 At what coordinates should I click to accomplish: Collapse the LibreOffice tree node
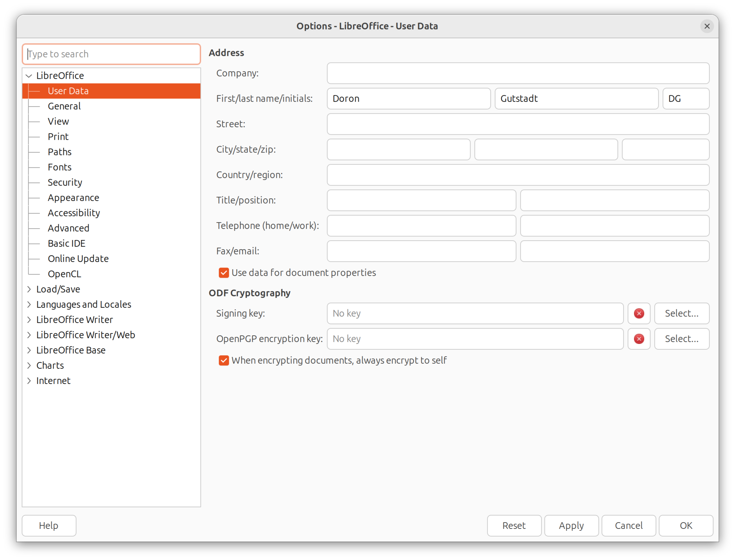coord(29,76)
